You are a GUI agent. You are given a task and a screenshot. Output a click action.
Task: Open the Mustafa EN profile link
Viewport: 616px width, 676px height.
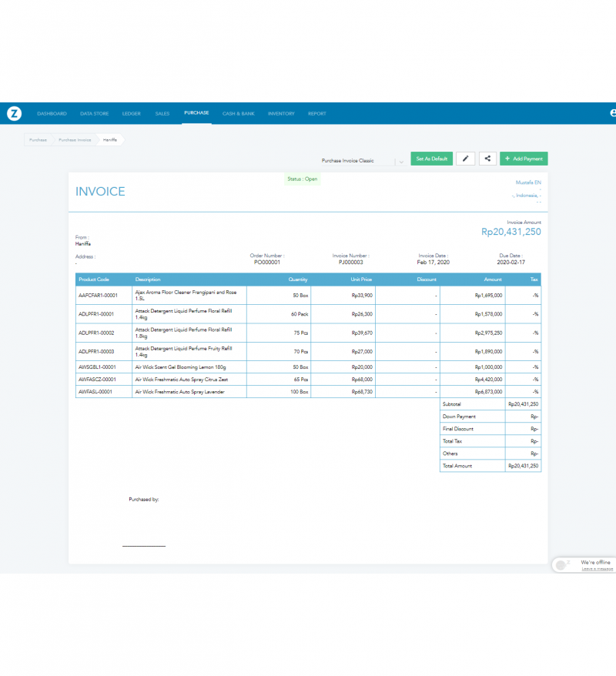[528, 182]
